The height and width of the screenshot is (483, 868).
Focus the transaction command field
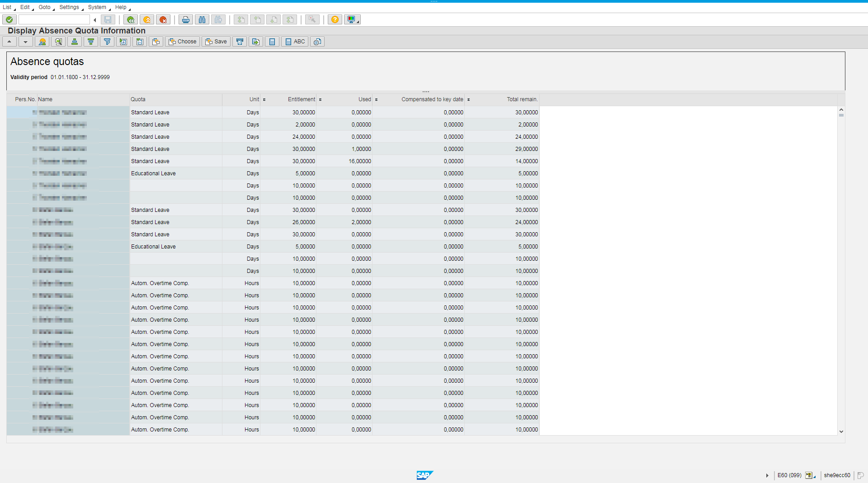pos(54,19)
